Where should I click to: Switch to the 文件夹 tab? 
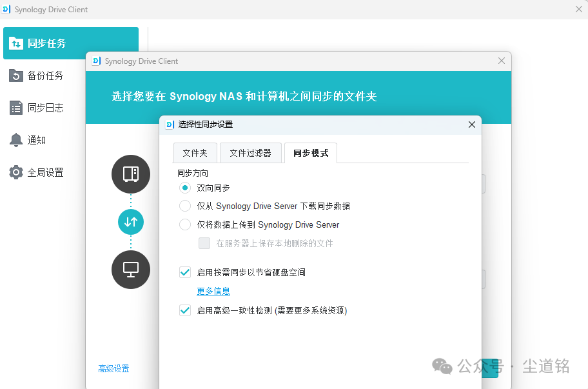(195, 153)
